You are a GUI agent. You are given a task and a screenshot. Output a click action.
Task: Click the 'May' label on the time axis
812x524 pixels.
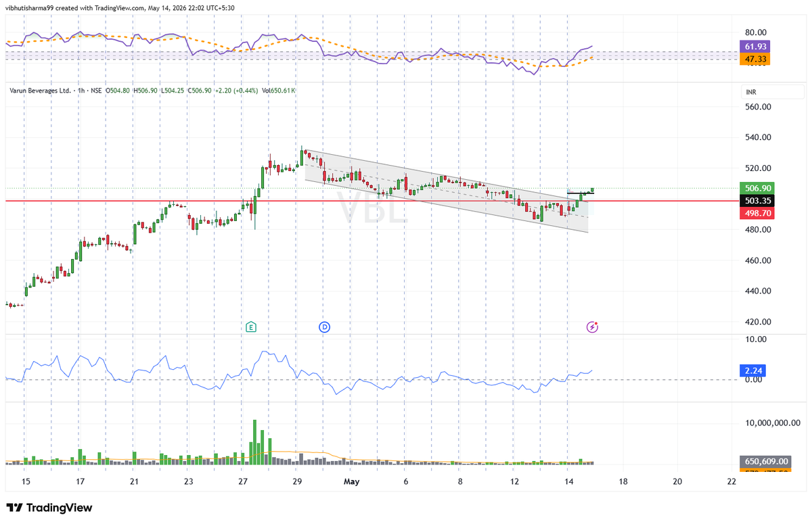click(351, 482)
